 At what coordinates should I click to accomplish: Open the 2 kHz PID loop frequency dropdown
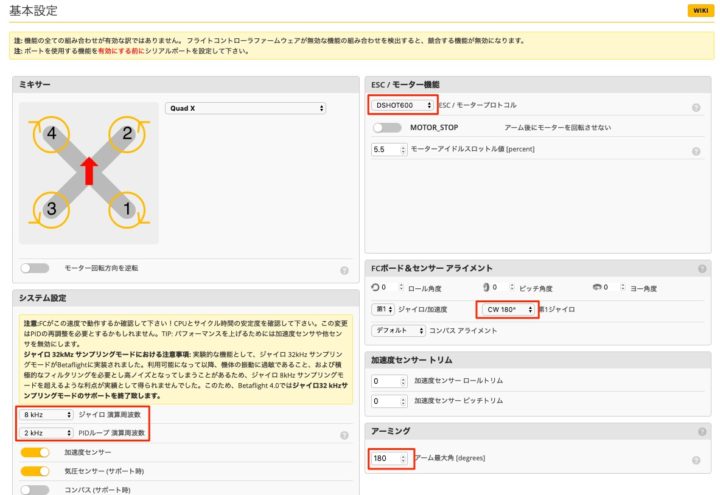[x=47, y=432]
